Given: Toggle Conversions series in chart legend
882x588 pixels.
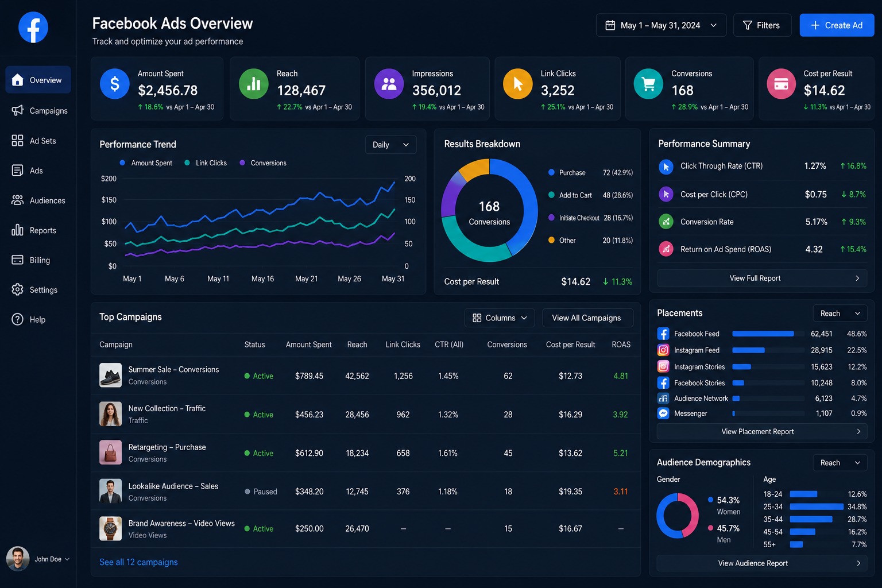Looking at the screenshot, I should pyautogui.click(x=263, y=163).
